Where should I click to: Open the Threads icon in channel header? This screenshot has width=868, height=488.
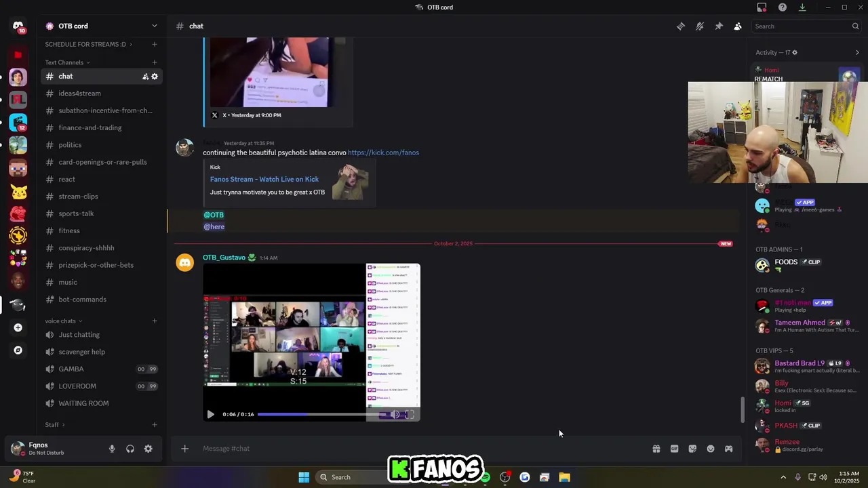[681, 26]
